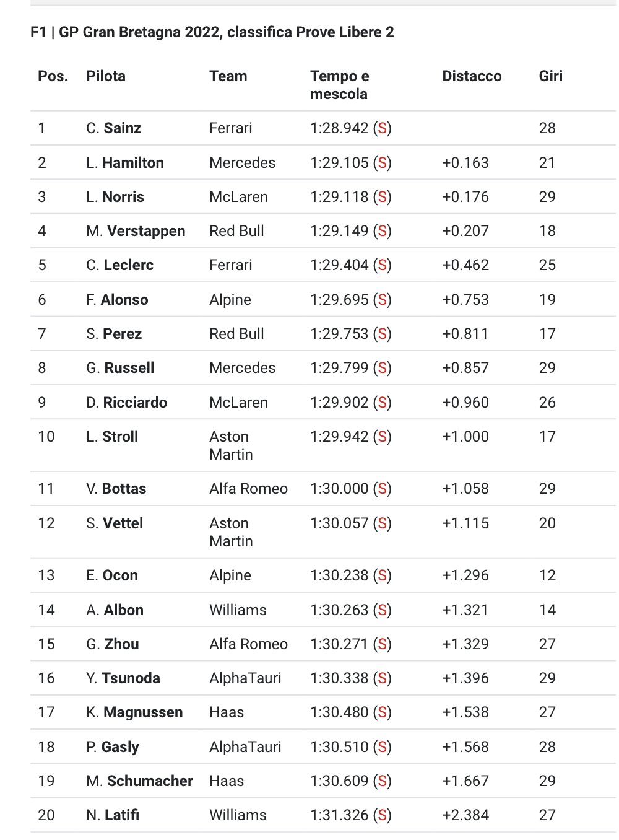Click the Distacco column header
Screen dimensions: 619x840
click(x=472, y=76)
